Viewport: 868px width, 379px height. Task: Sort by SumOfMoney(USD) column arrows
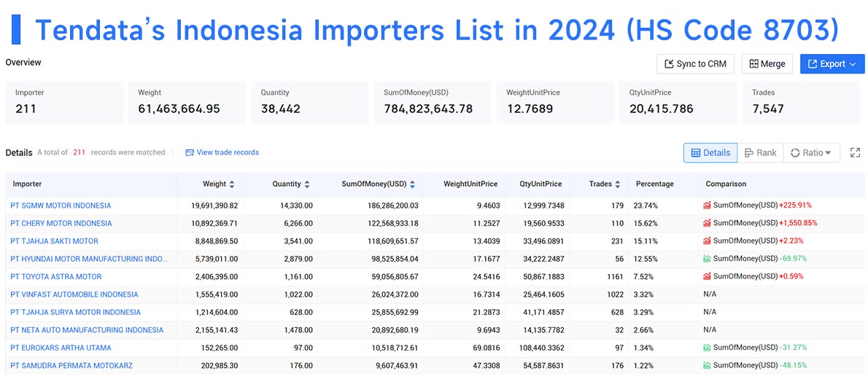coord(412,184)
